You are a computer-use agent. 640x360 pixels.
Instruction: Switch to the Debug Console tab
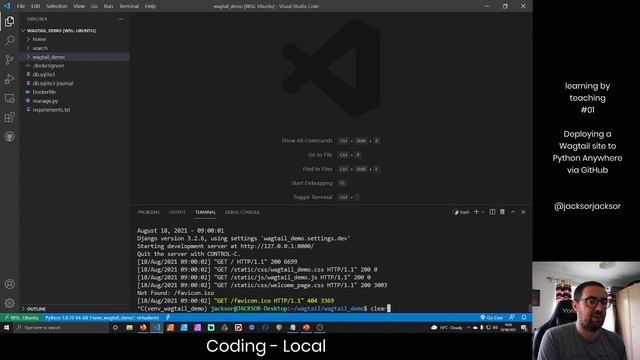[242, 212]
